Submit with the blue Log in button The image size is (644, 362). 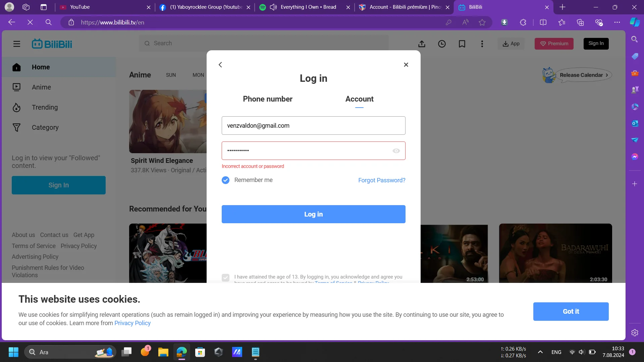[x=313, y=214]
